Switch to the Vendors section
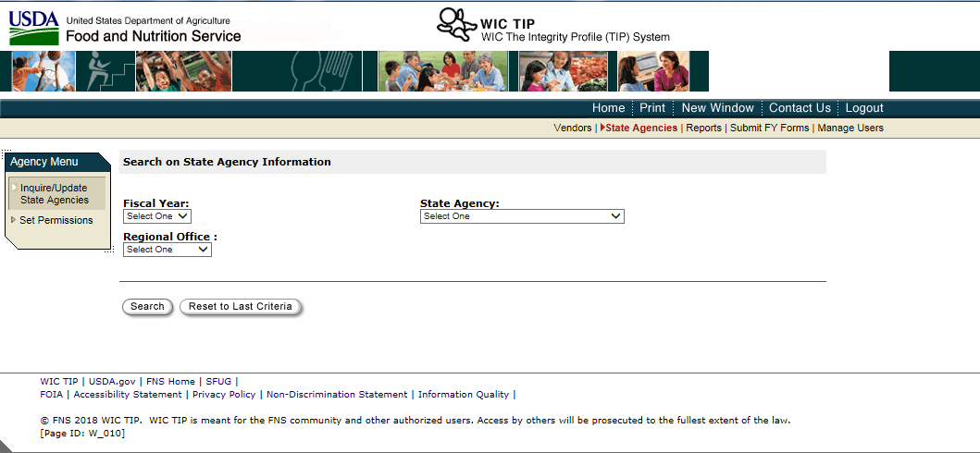This screenshot has width=980, height=453. 572,128
